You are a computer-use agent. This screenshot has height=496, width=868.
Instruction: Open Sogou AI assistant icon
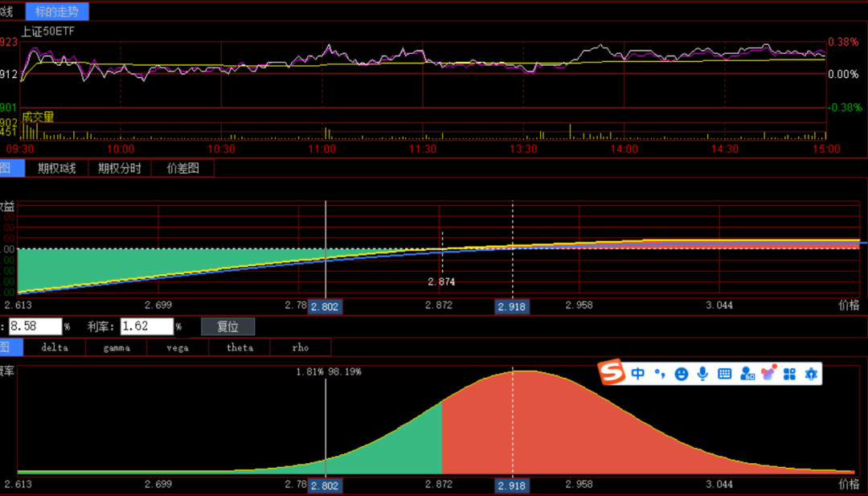pos(811,374)
